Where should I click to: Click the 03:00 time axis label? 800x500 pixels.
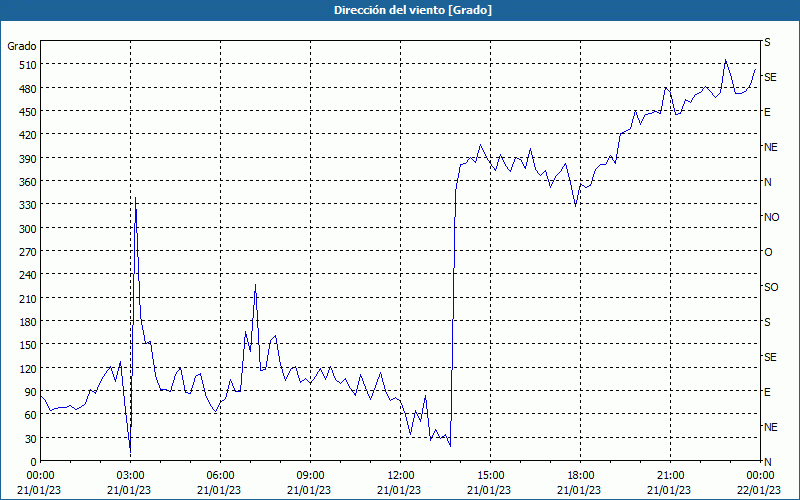[x=130, y=476]
